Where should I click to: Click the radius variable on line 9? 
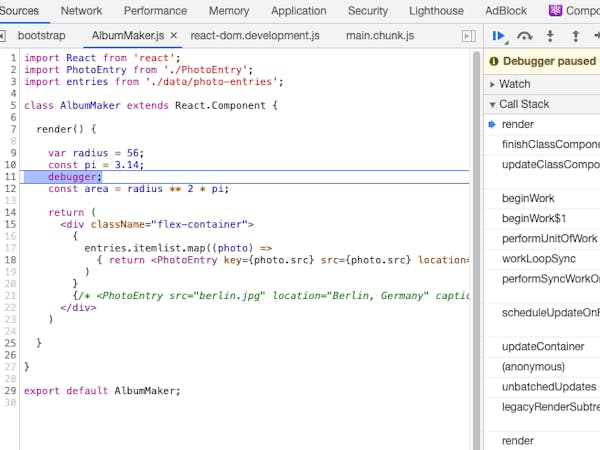[x=90, y=153]
